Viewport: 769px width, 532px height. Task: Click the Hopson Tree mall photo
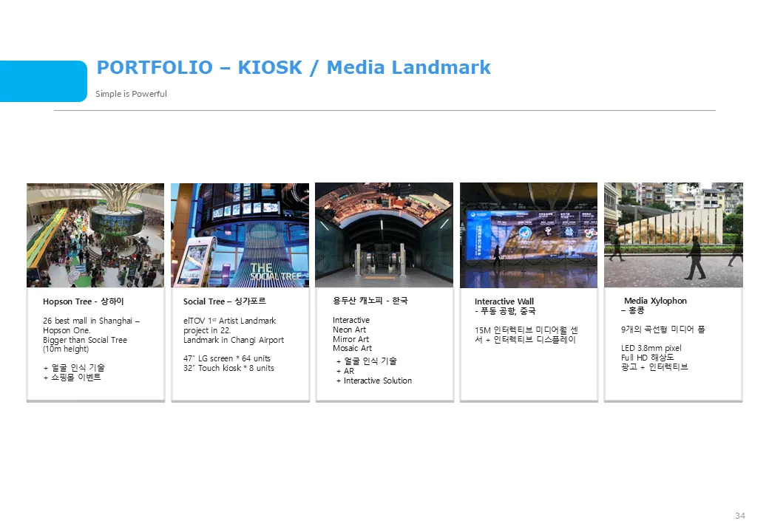pyautogui.click(x=95, y=235)
